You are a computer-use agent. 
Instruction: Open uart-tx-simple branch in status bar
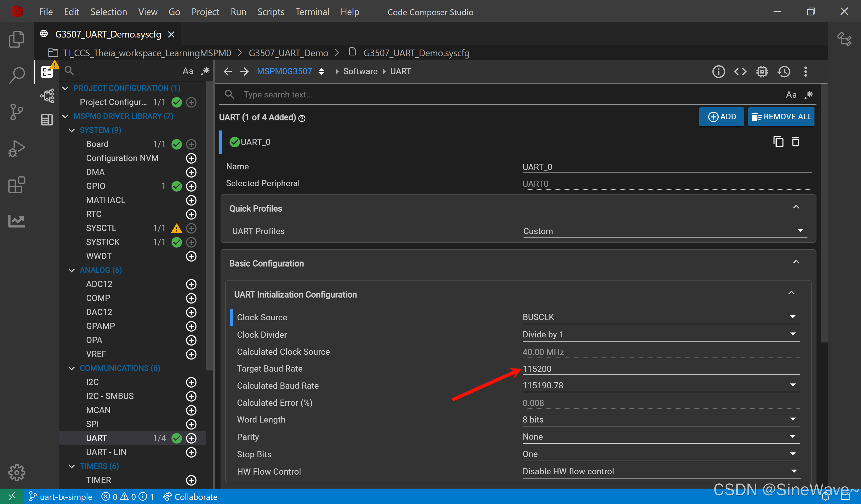tap(61, 496)
